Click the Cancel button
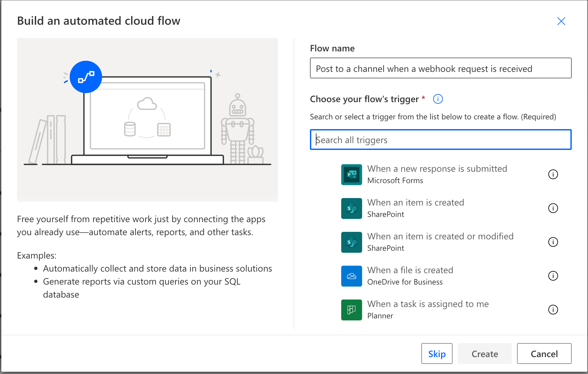 point(544,354)
